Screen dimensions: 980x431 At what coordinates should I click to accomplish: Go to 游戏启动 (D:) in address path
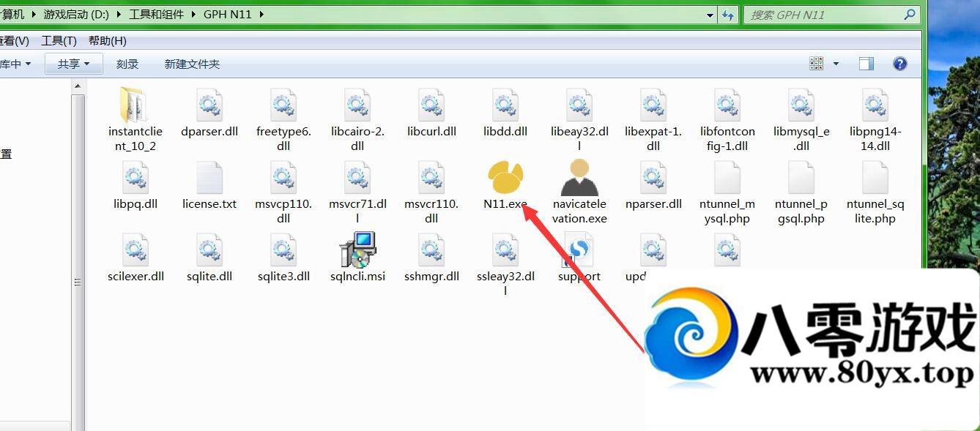76,14
